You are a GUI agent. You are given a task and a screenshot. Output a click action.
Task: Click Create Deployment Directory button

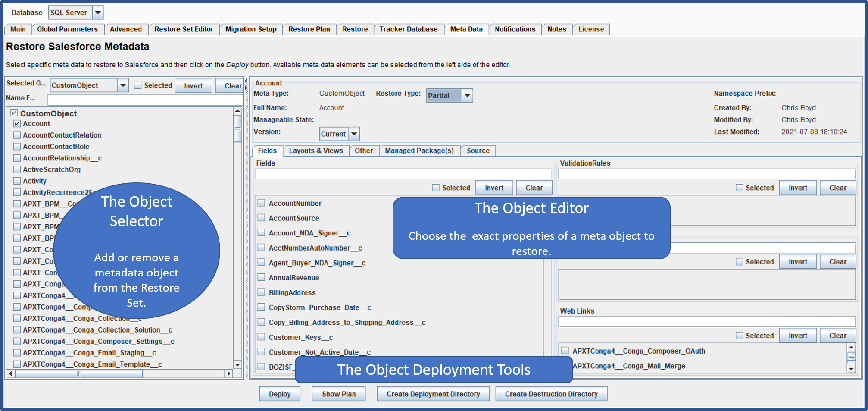click(433, 394)
